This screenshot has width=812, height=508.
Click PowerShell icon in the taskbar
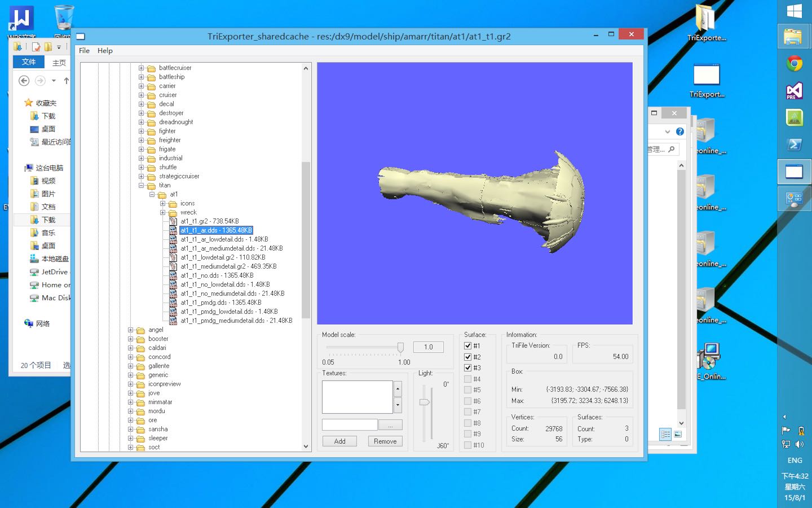(x=795, y=144)
